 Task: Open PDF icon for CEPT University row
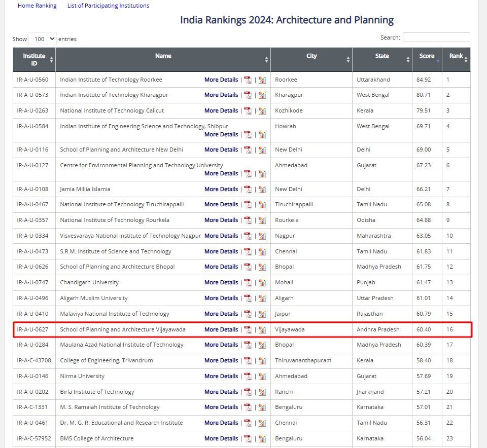point(248,174)
